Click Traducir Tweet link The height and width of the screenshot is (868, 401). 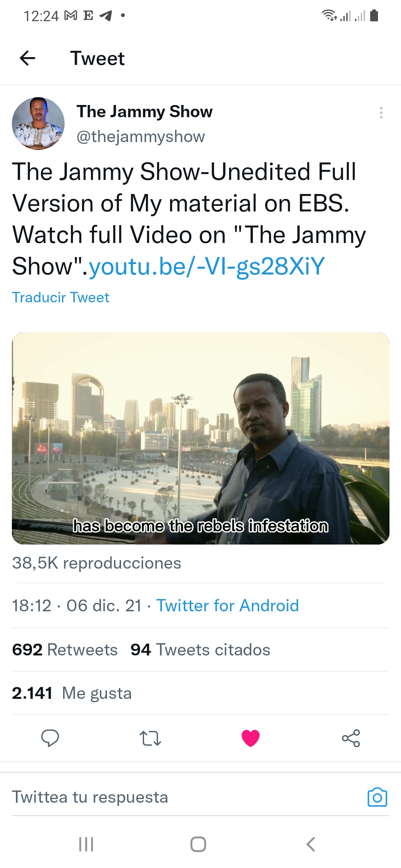pyautogui.click(x=61, y=297)
